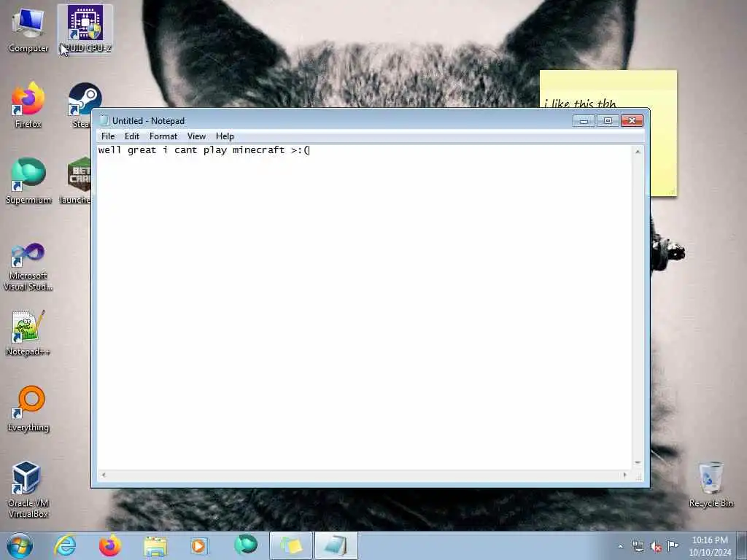Click Notepad's horizontal scrollbar right arrow

coord(625,475)
